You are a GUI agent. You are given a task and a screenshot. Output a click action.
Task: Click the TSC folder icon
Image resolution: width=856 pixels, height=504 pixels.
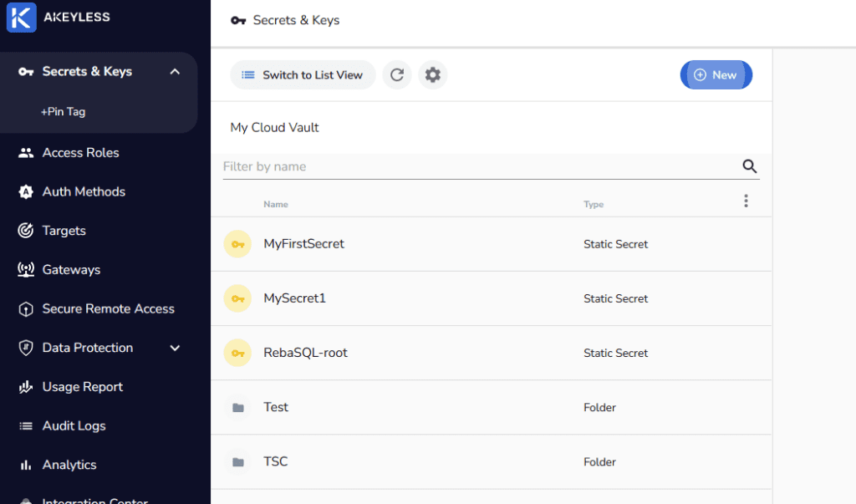pyautogui.click(x=238, y=462)
